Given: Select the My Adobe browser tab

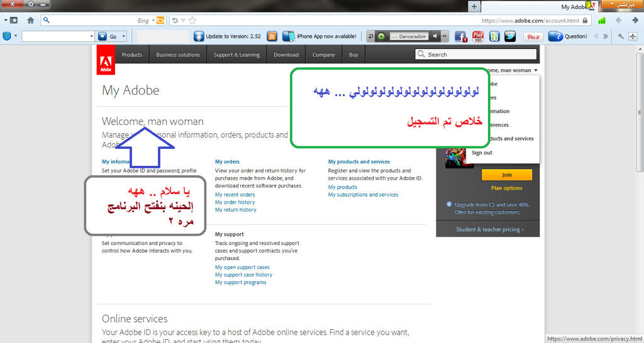Looking at the screenshot, I should tap(540, 6).
